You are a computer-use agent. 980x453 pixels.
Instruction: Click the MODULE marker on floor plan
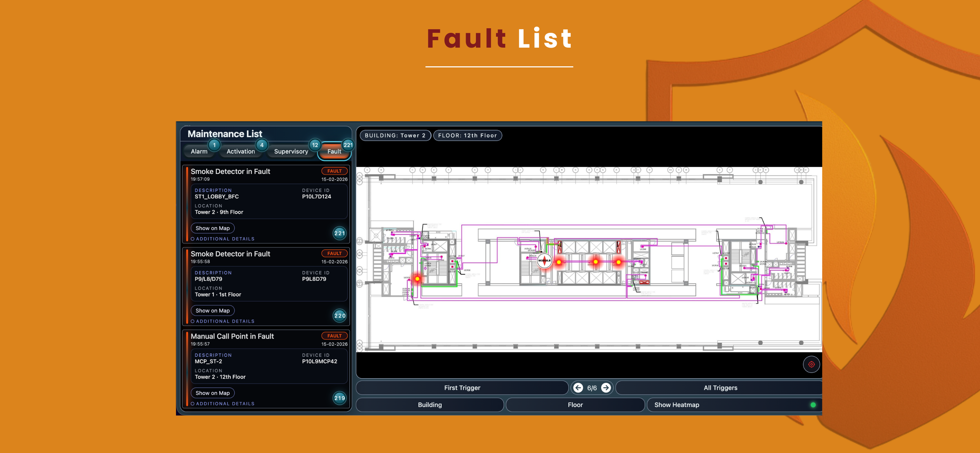coord(544,260)
